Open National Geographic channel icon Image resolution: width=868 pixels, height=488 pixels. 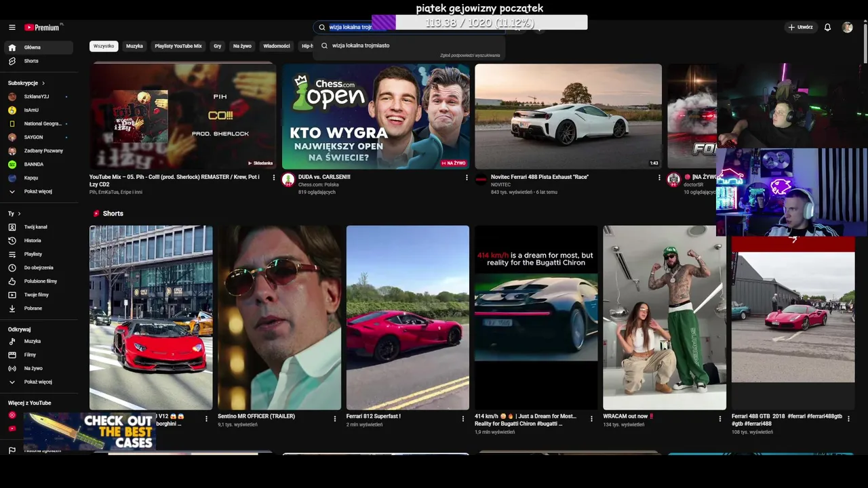(12, 123)
